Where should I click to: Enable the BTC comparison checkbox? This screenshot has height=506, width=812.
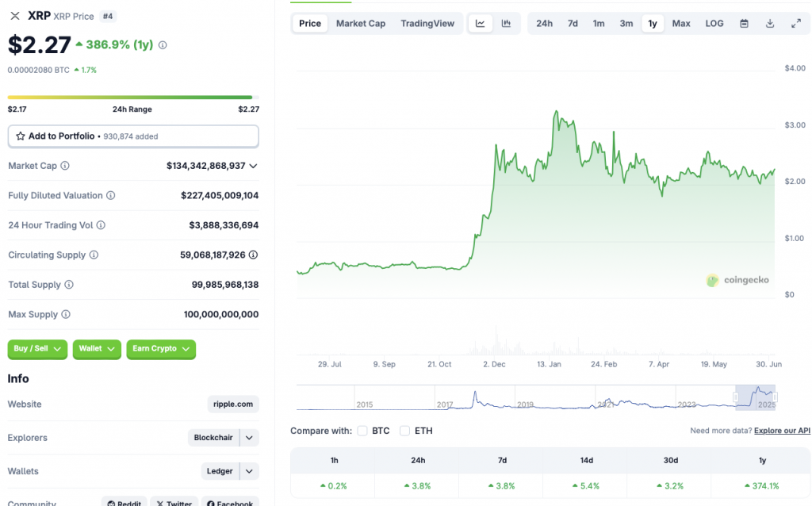pos(362,431)
